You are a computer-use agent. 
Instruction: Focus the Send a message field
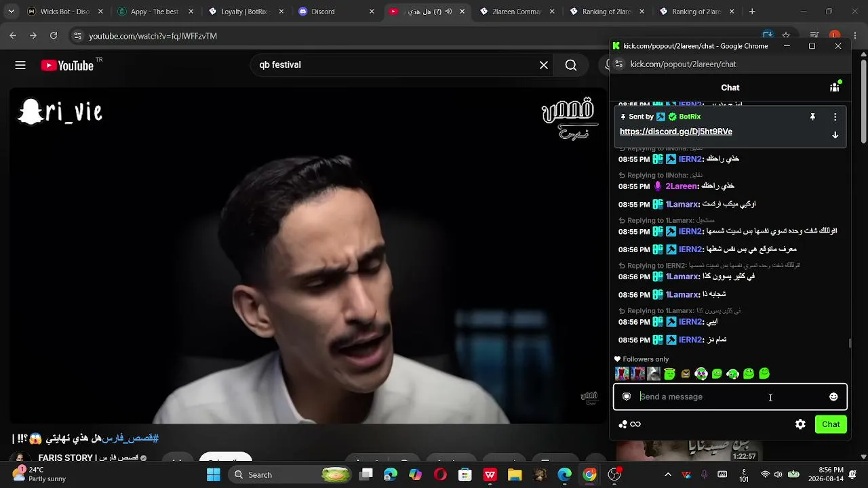[730, 397]
